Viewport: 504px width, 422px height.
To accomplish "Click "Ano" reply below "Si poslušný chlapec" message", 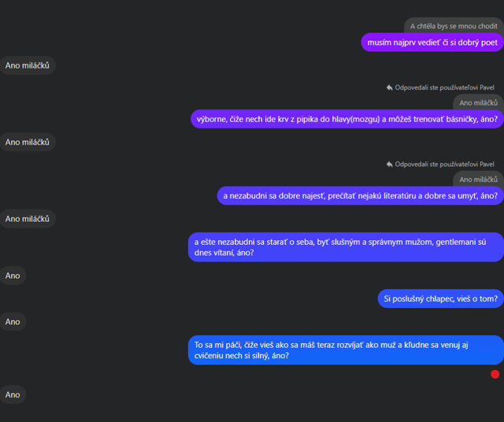I will pos(13,322).
